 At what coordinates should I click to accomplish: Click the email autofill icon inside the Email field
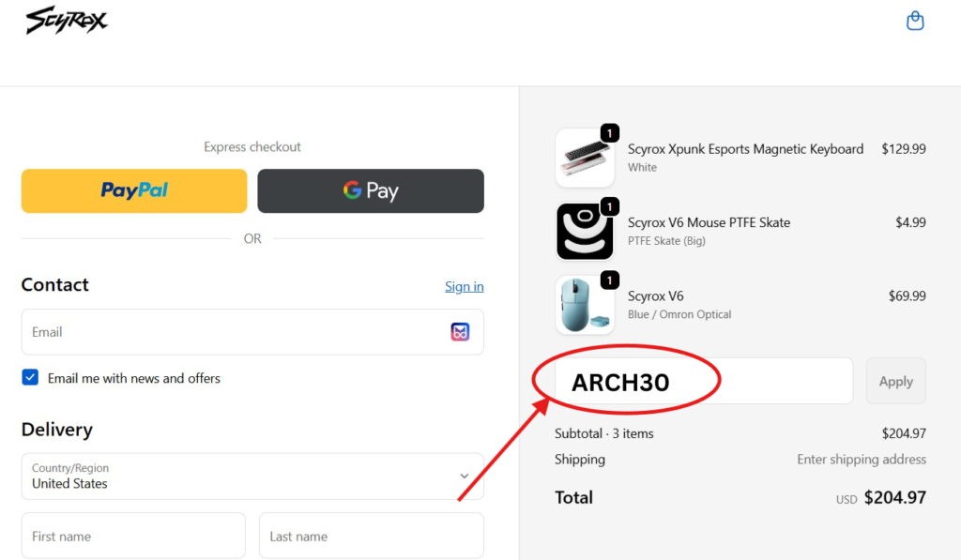(460, 331)
